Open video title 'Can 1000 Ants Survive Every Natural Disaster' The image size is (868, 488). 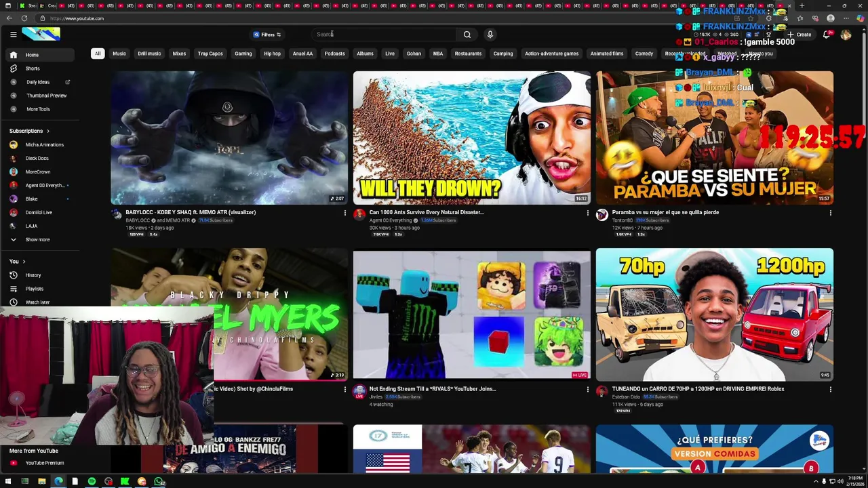[x=427, y=212]
